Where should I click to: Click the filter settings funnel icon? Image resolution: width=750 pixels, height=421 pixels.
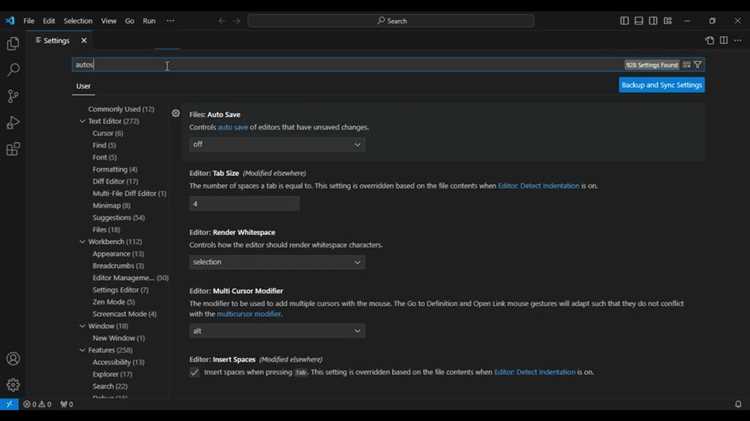[698, 65]
